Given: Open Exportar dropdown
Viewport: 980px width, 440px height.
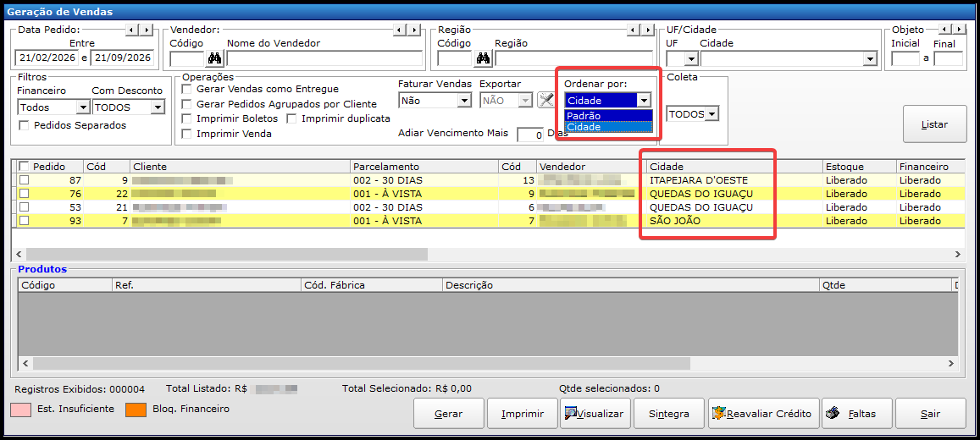Looking at the screenshot, I should click(x=526, y=100).
